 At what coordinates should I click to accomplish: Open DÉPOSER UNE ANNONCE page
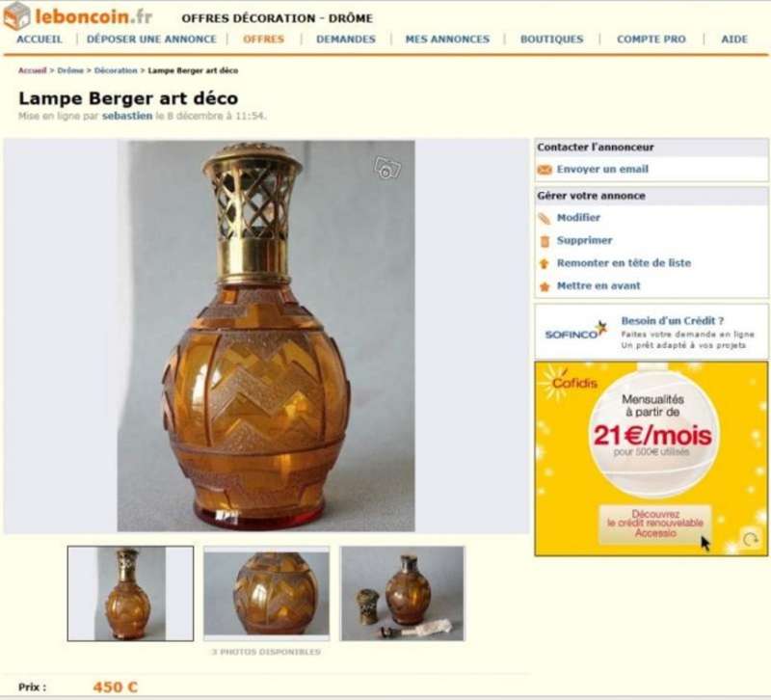[151, 39]
